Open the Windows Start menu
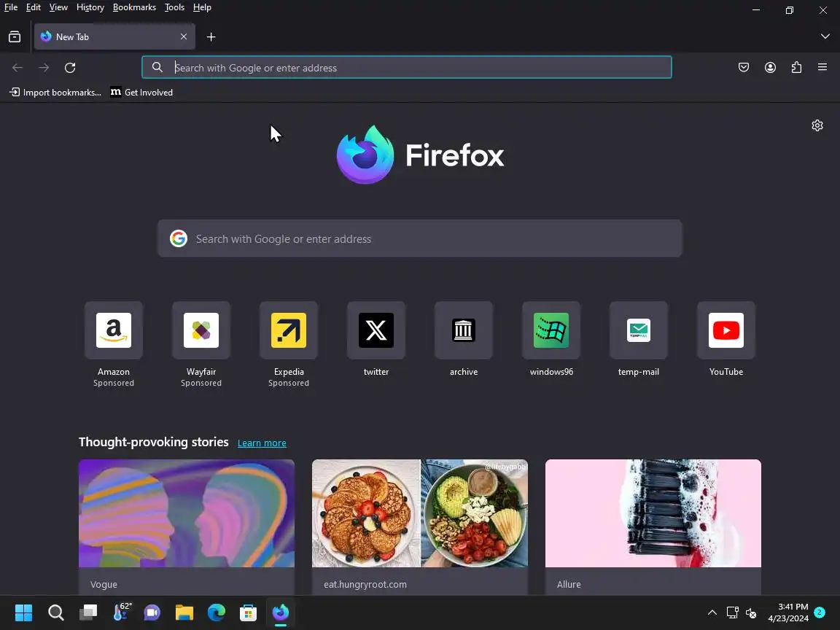This screenshot has width=840, height=630. tap(23, 612)
